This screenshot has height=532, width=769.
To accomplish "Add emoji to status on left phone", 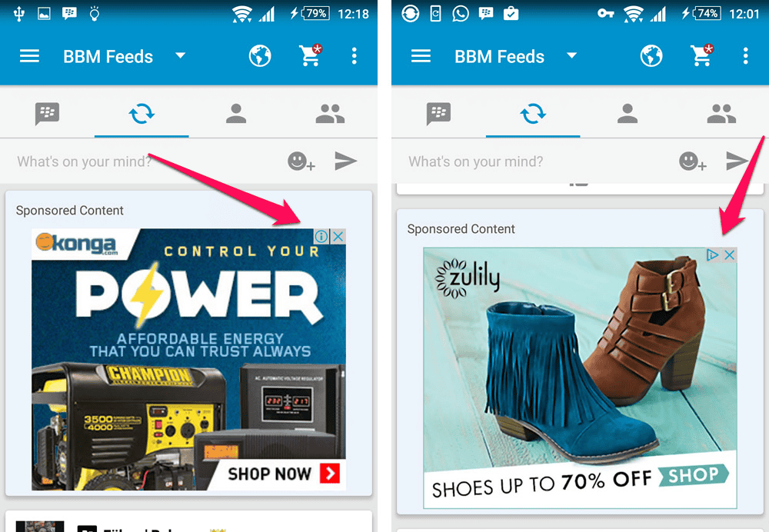I will (x=301, y=161).
